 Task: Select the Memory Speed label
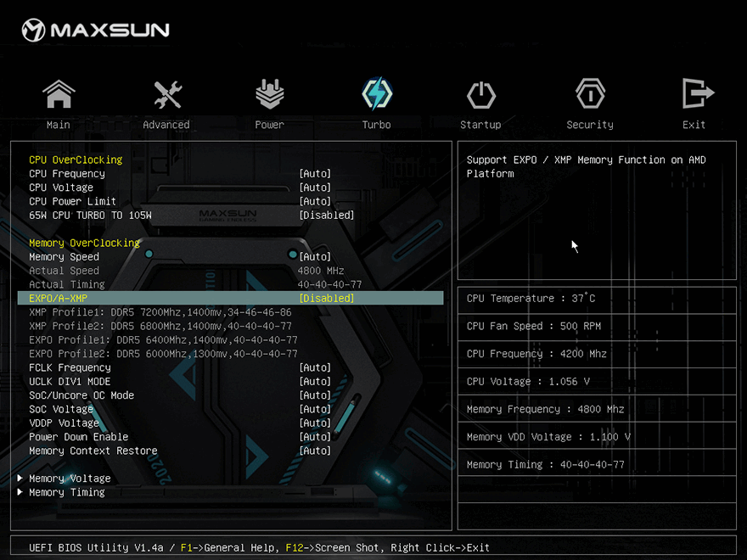tap(64, 256)
